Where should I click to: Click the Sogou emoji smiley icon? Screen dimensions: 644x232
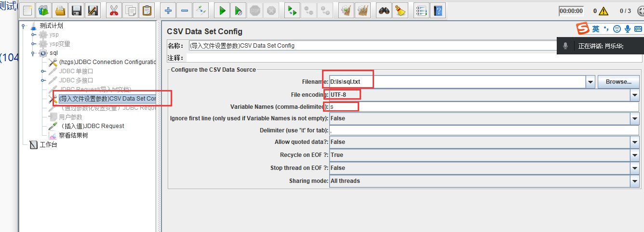pos(617,29)
